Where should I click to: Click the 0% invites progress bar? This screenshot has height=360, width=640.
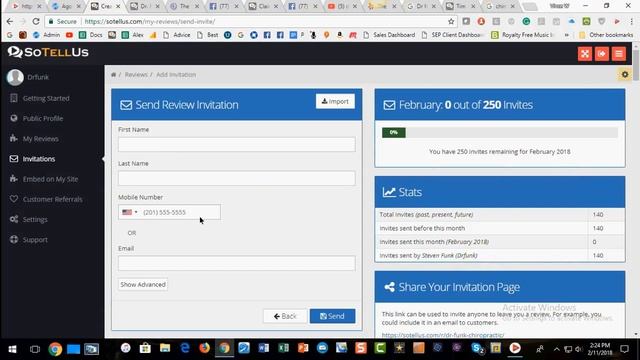(x=500, y=132)
